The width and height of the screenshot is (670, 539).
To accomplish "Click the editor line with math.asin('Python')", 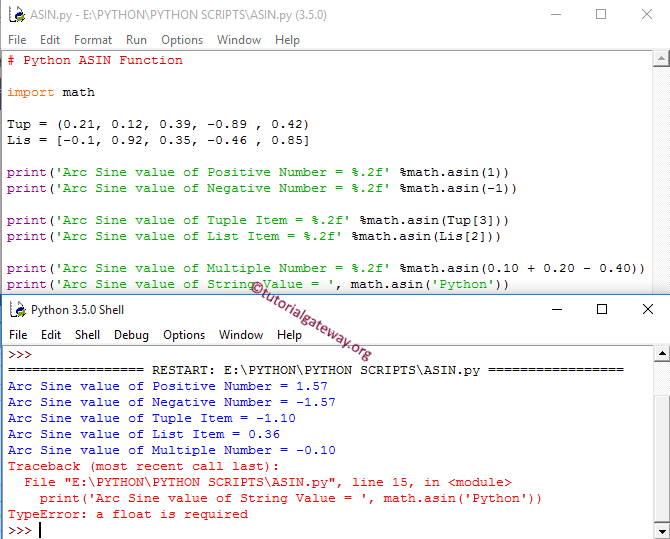I will [x=258, y=285].
